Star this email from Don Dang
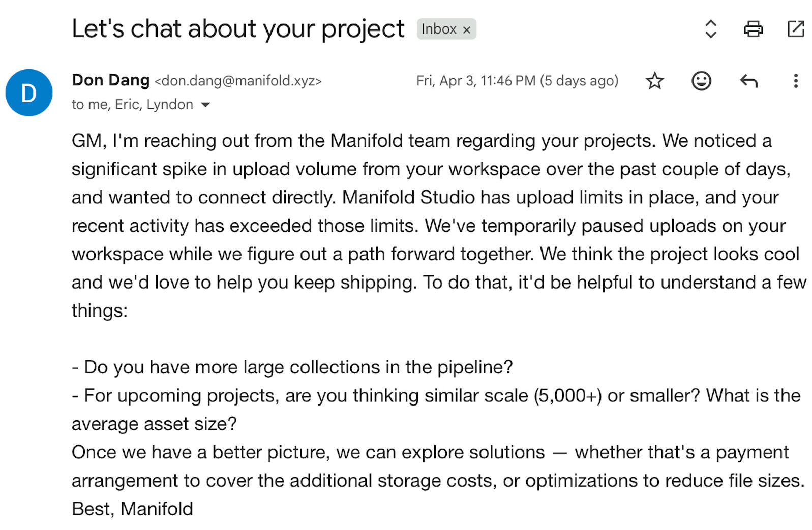Image resolution: width=812 pixels, height=530 pixels. 654,81
